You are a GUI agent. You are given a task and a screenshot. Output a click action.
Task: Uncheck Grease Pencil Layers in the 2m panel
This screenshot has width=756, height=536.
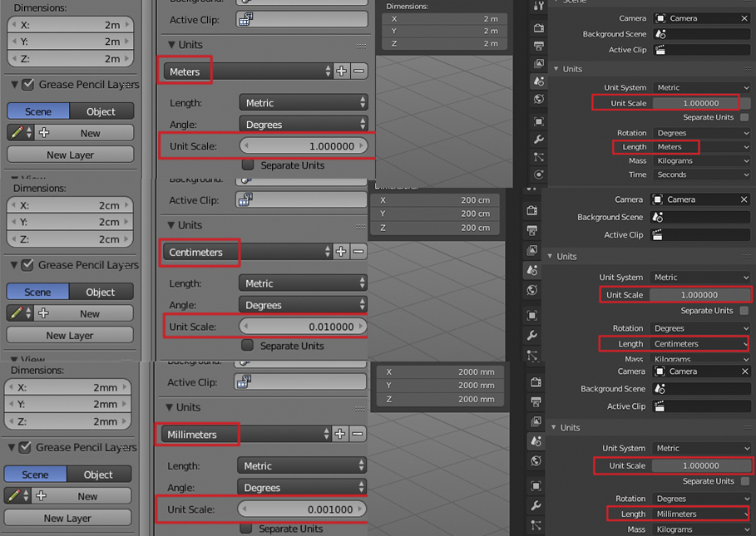coord(28,85)
